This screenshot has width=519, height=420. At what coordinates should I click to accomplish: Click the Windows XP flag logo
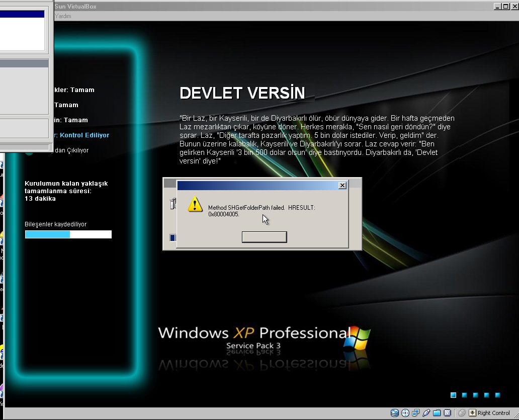(x=358, y=337)
